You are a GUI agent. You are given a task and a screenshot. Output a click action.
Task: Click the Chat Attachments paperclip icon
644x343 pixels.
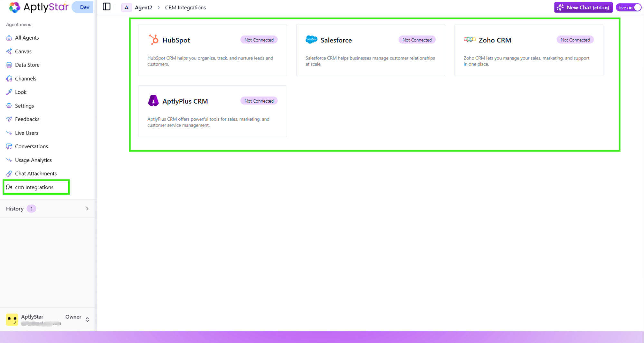click(x=9, y=173)
